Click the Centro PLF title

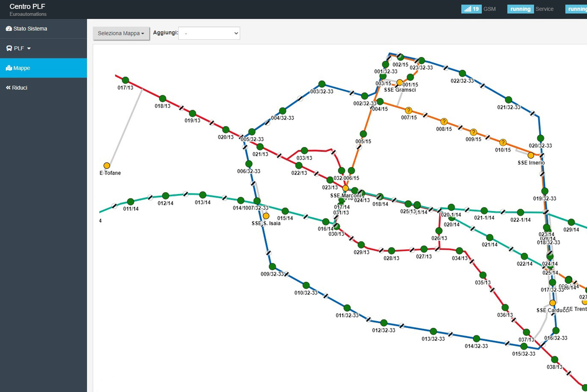[x=27, y=6]
